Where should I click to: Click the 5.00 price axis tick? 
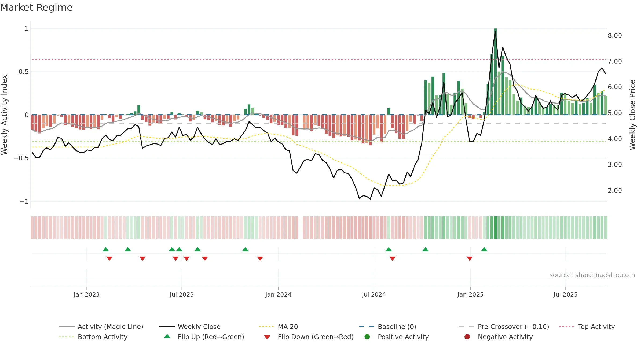tap(615, 113)
